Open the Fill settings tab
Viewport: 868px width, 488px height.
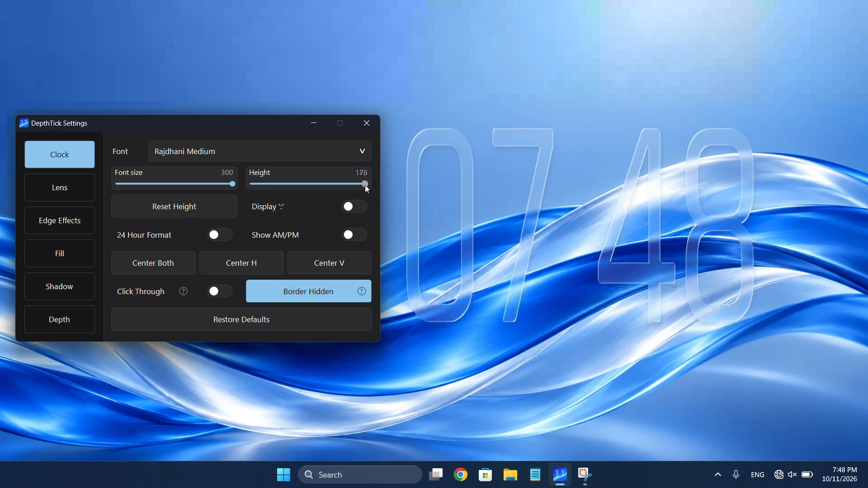click(60, 253)
